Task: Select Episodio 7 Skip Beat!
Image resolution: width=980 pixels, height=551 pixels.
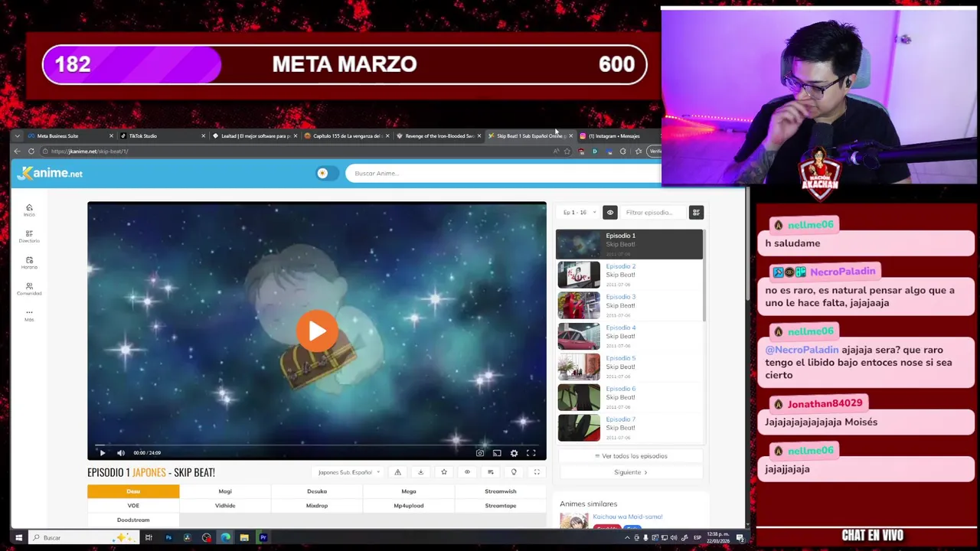Action: click(629, 428)
